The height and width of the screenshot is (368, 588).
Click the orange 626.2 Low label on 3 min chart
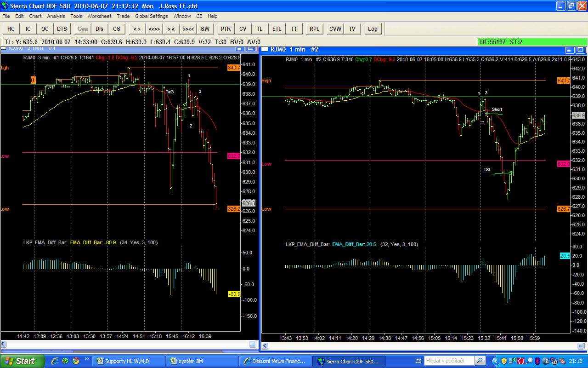coord(233,209)
